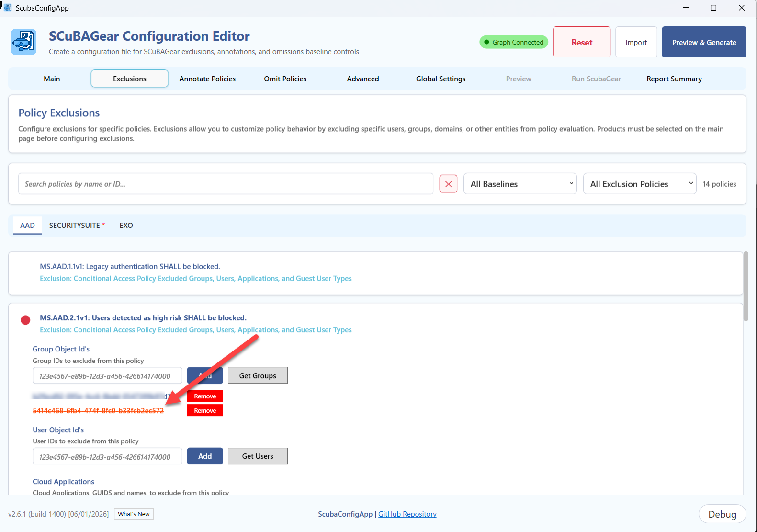The height and width of the screenshot is (532, 757).
Task: Focus the search policies input field
Action: 226,184
